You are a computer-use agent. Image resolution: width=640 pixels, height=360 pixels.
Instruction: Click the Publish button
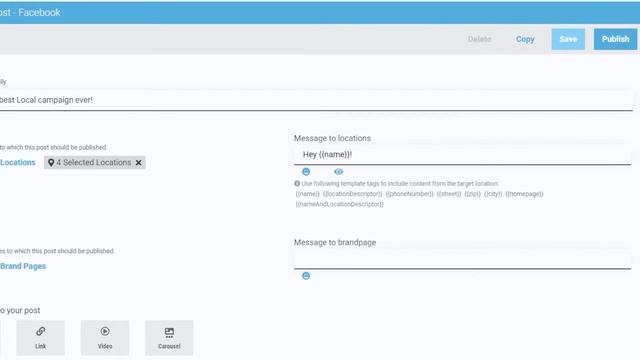tap(615, 39)
